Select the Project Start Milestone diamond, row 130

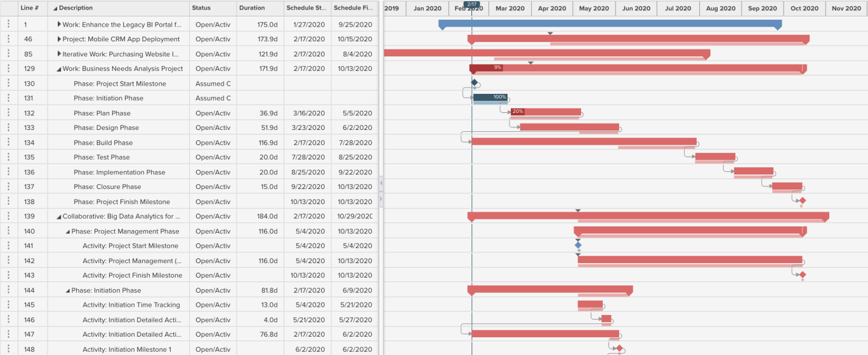pos(474,82)
